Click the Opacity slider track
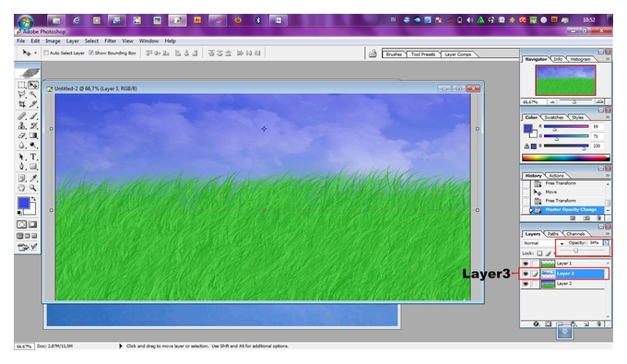 (x=583, y=251)
